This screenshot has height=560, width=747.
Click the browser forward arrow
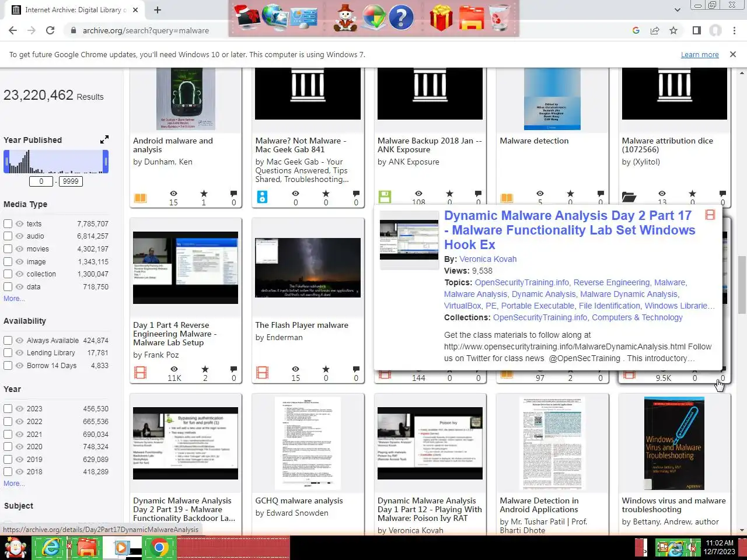tap(32, 30)
